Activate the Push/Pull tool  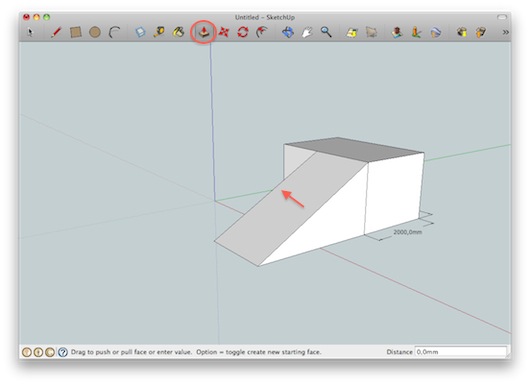point(204,32)
